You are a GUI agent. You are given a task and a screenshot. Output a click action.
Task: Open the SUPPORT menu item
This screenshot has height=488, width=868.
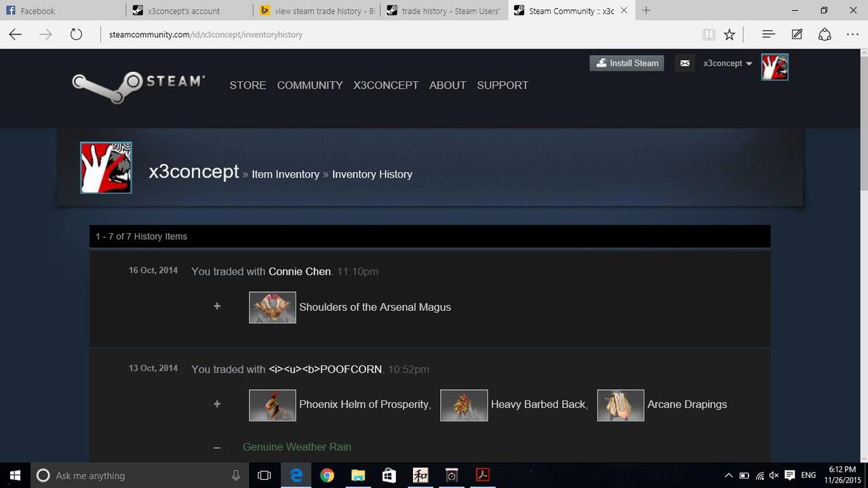(x=502, y=85)
